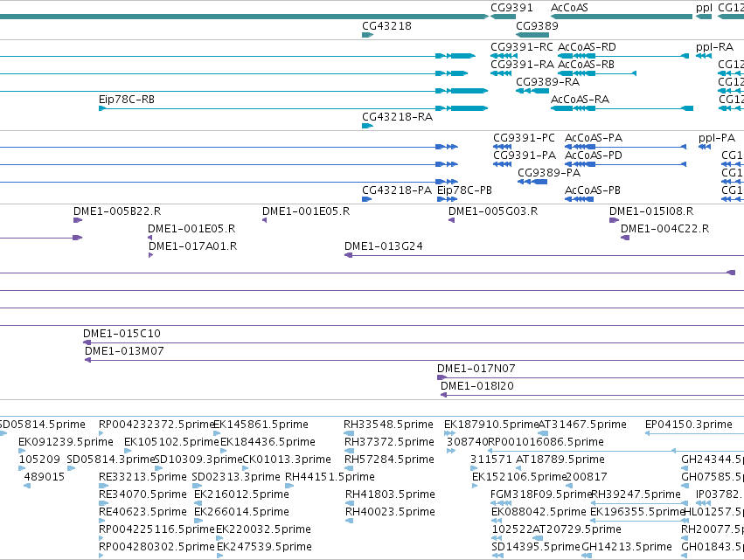The image size is (744, 560).
Task: Open the EK247539.5prime EST label
Action: pos(265,547)
